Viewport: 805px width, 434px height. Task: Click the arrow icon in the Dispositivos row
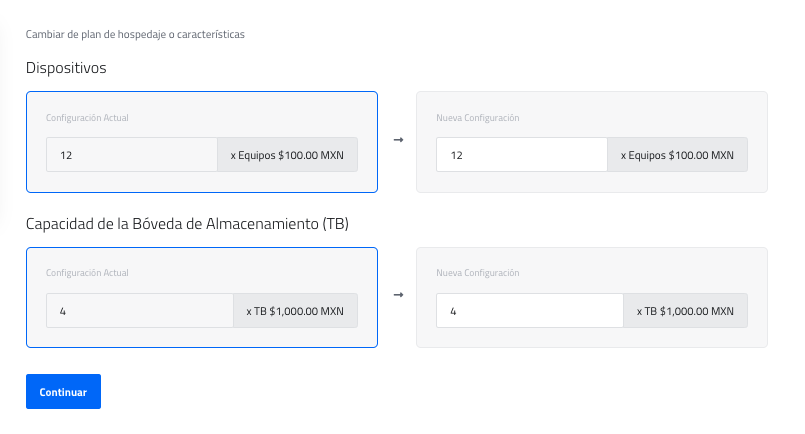[x=398, y=140]
